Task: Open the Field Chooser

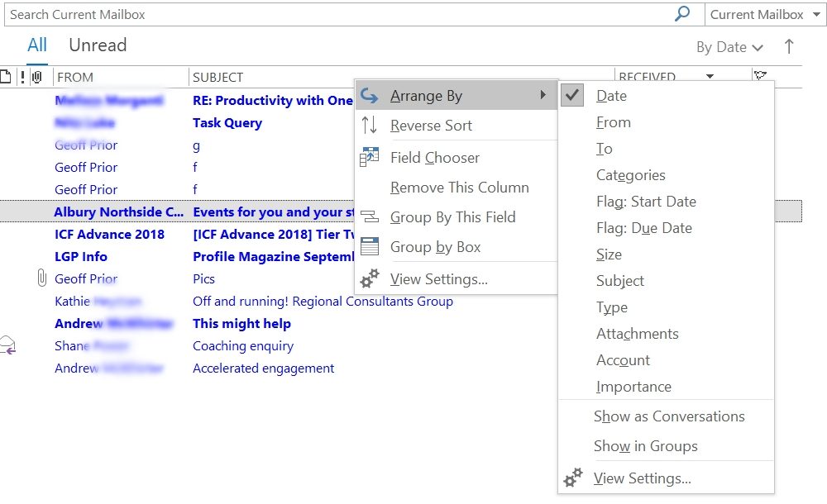Action: (x=457, y=158)
